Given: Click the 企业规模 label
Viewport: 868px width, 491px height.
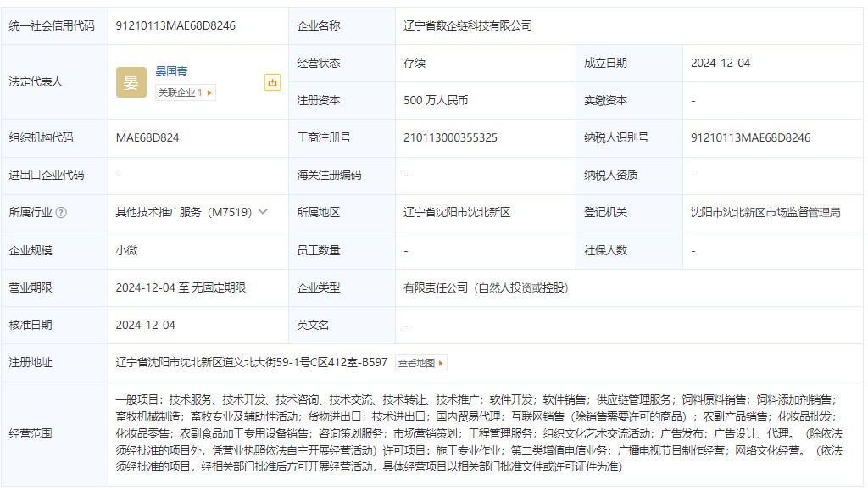Looking at the screenshot, I should tap(31, 250).
